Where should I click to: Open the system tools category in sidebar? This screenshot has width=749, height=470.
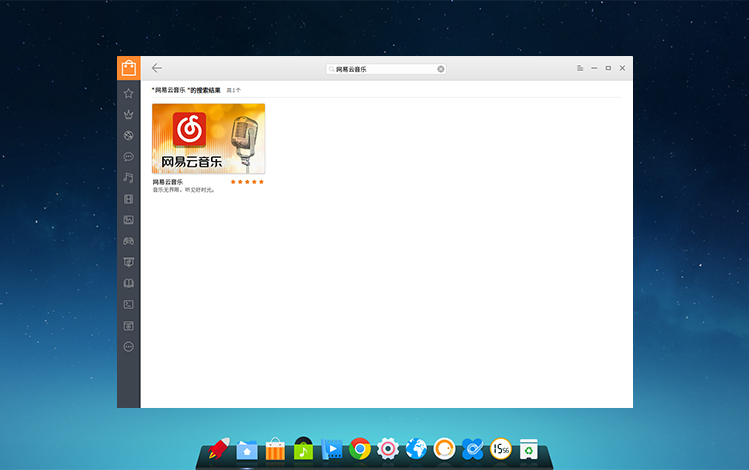pyautogui.click(x=128, y=326)
